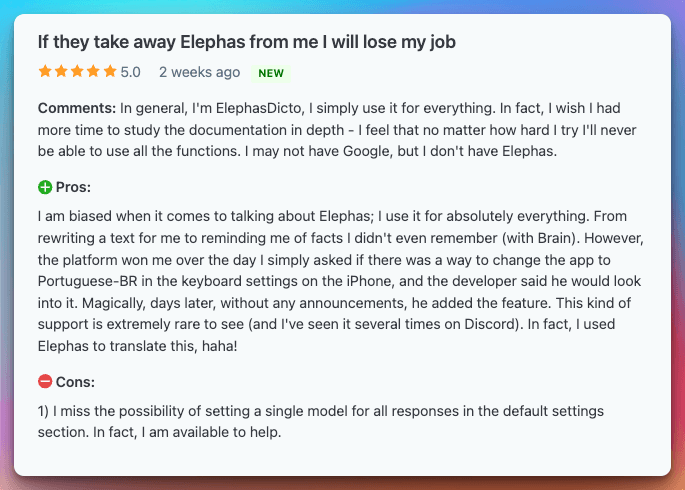Click the red minus Cons icon
The image size is (685, 490).
(x=45, y=382)
